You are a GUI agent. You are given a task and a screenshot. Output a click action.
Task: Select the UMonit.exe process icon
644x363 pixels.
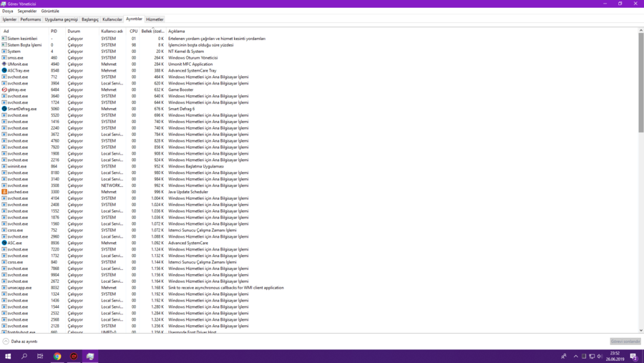pos(4,64)
